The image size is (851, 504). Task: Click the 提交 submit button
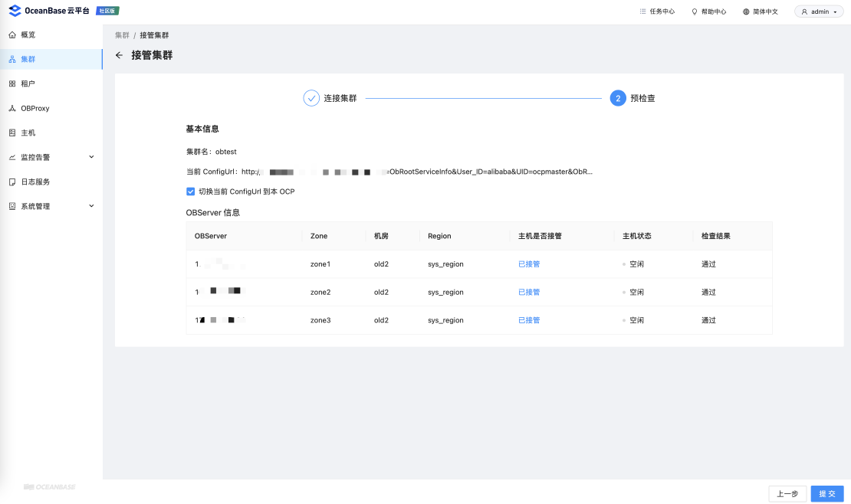827,494
